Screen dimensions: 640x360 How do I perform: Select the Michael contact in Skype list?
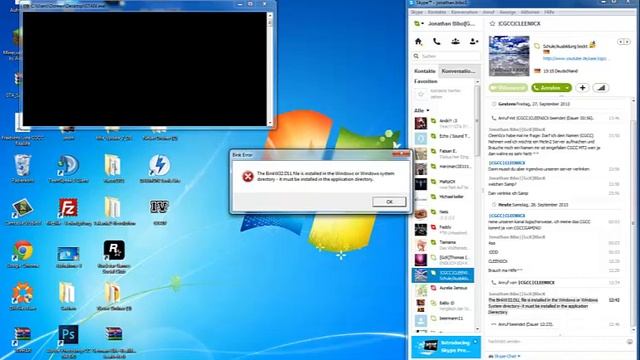coord(443,198)
